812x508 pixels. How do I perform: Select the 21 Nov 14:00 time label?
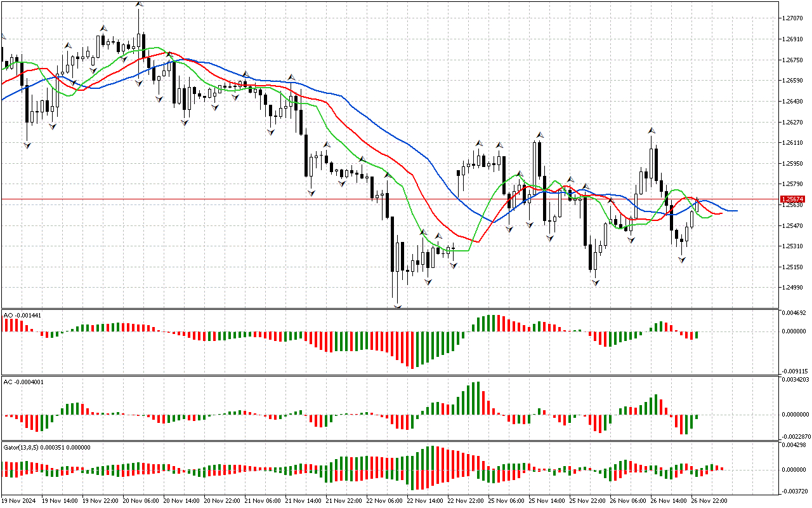303,501
